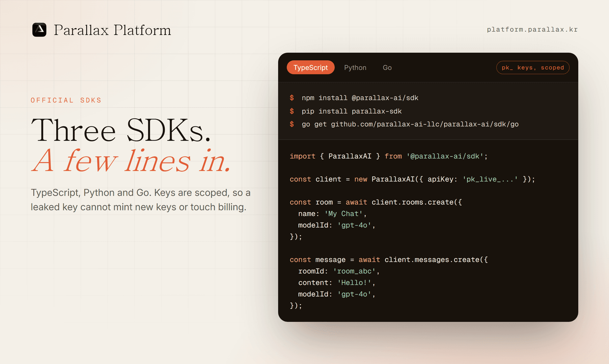This screenshot has height=364, width=609.
Task: Open the platform.parallax.kr link
Action: click(532, 30)
